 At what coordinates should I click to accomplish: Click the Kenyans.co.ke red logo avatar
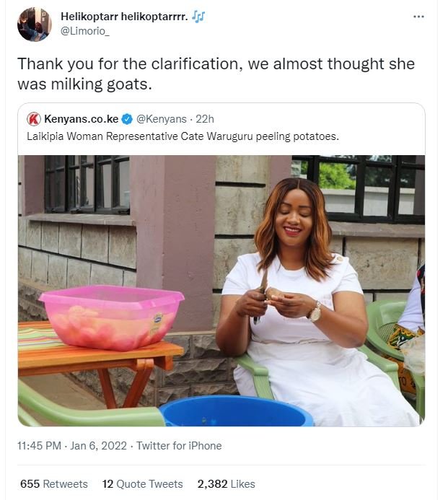pos(33,118)
